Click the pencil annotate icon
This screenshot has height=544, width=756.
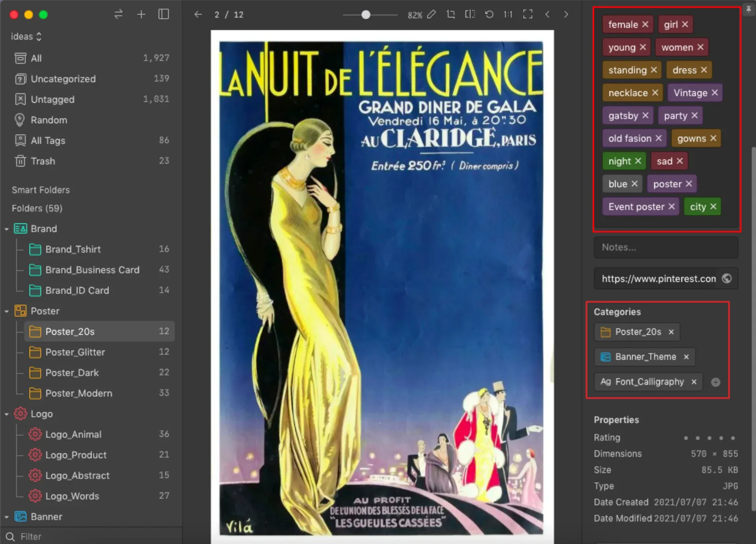pos(432,15)
